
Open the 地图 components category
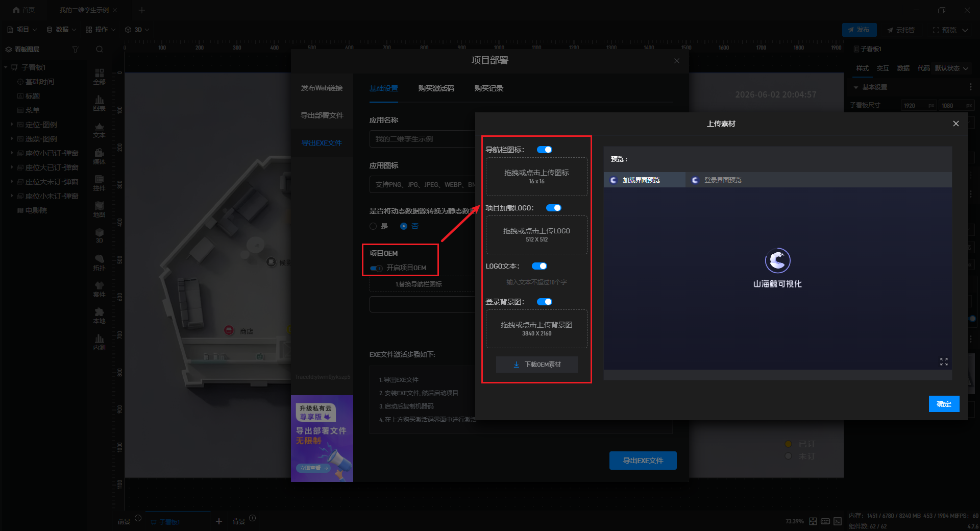coord(100,209)
